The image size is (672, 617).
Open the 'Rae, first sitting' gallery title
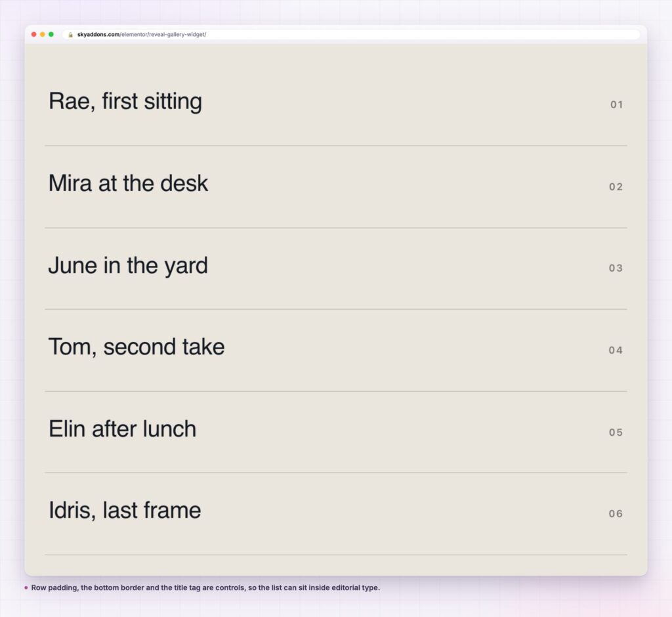[x=125, y=101]
